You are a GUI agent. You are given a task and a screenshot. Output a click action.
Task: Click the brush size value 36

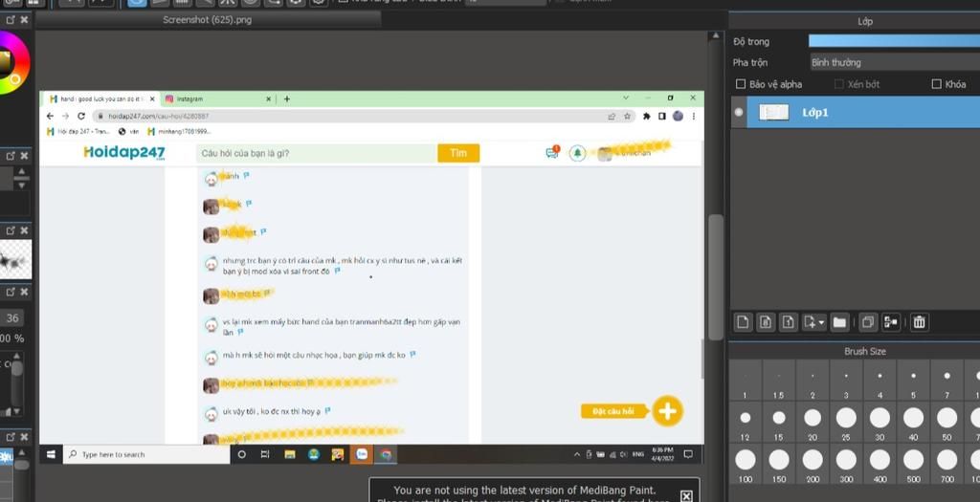click(x=12, y=317)
